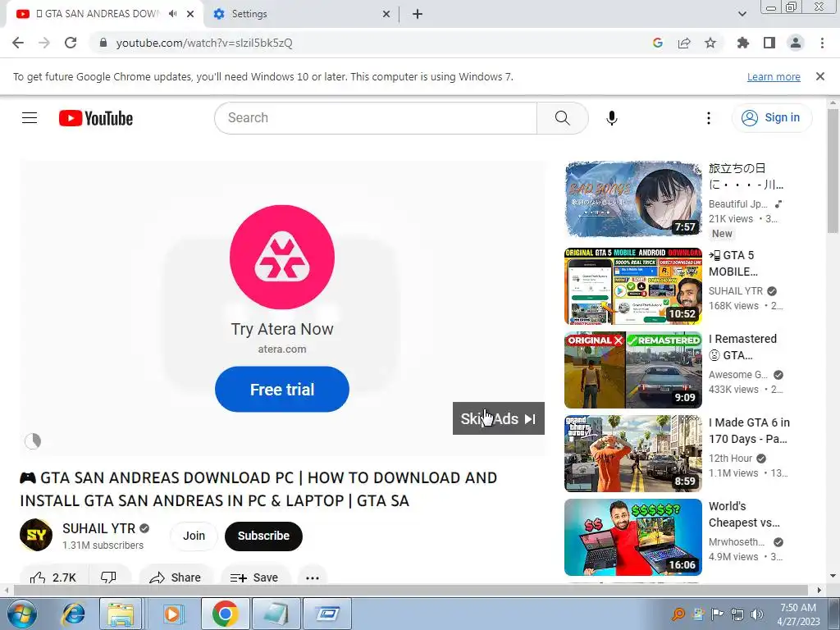840x630 pixels.
Task: Click the search magnifier button
Action: point(562,118)
